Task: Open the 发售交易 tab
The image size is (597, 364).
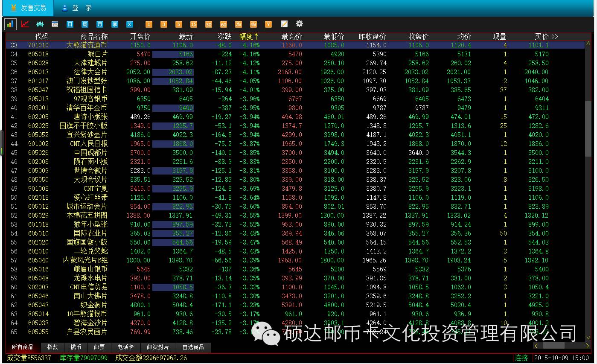Action: click(x=27, y=8)
